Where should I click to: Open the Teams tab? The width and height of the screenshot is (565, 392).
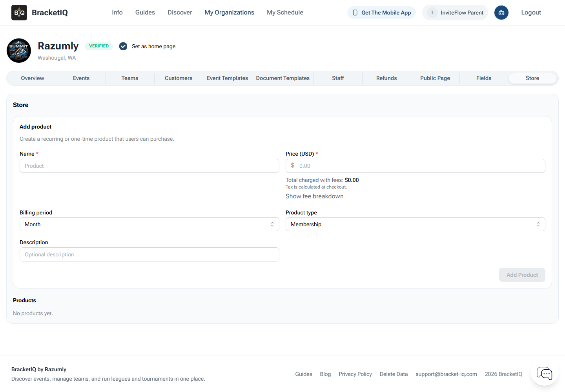point(130,78)
